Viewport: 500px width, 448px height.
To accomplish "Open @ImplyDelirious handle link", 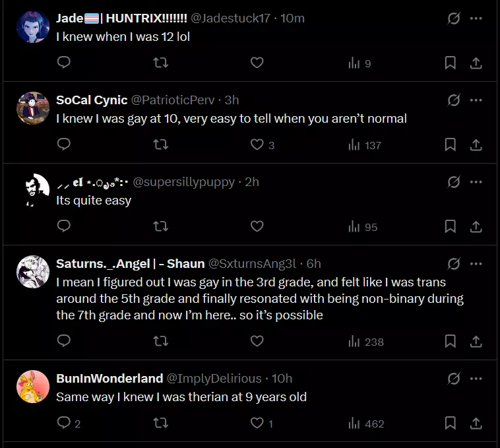I will (x=214, y=378).
